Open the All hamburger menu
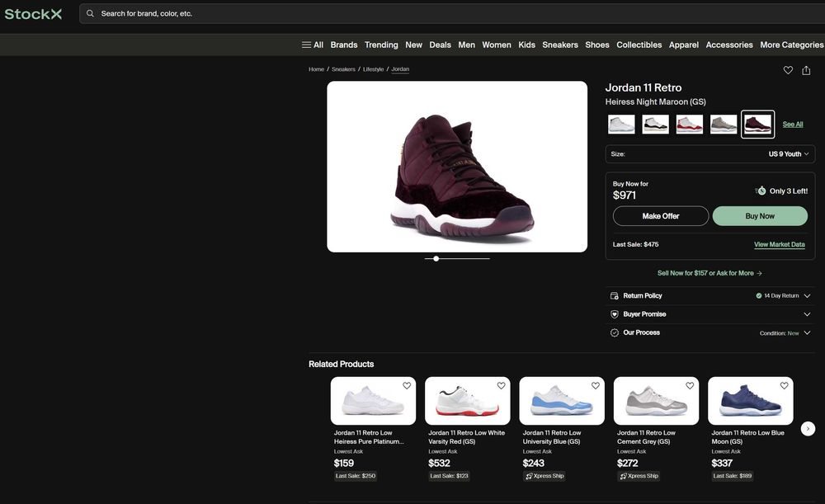 tap(313, 45)
